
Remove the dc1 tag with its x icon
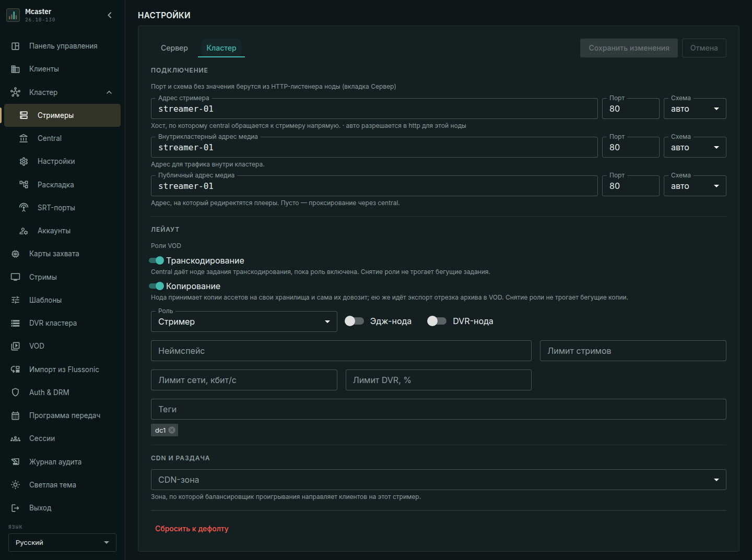pyautogui.click(x=172, y=430)
